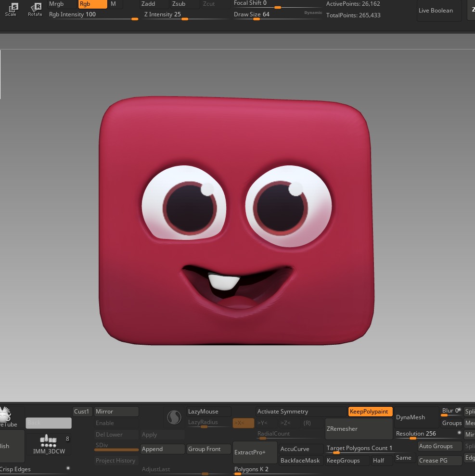The image size is (475, 476).
Task: Switch to Zsub sculpting mode
Action: (x=185, y=4)
